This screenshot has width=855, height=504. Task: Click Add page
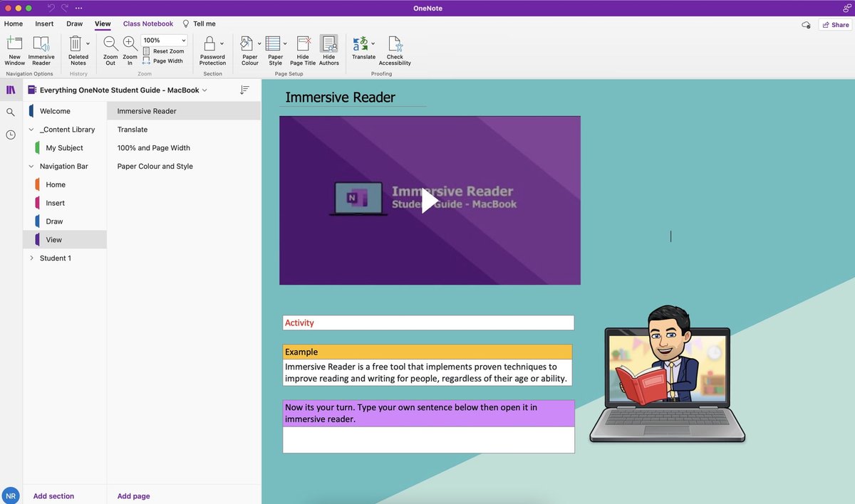(133, 496)
